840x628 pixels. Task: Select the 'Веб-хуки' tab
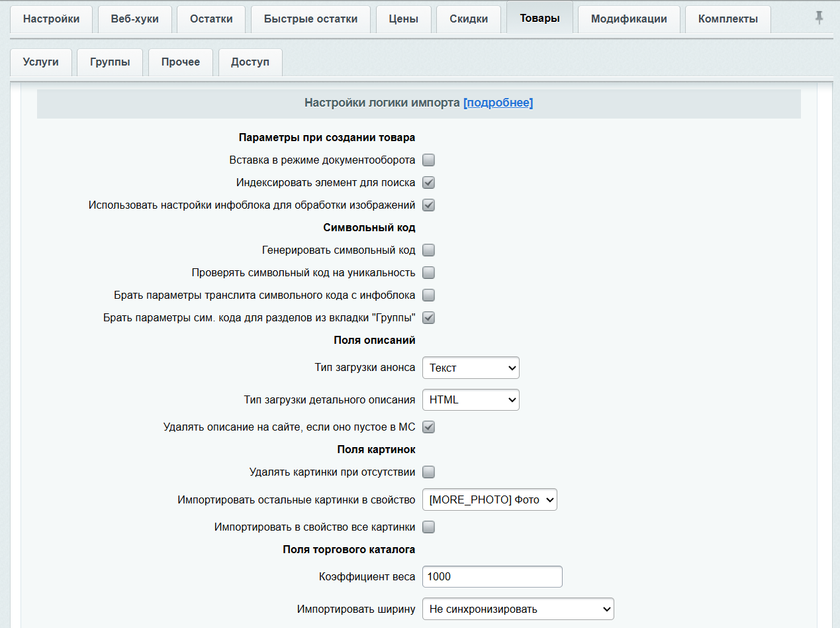point(134,19)
